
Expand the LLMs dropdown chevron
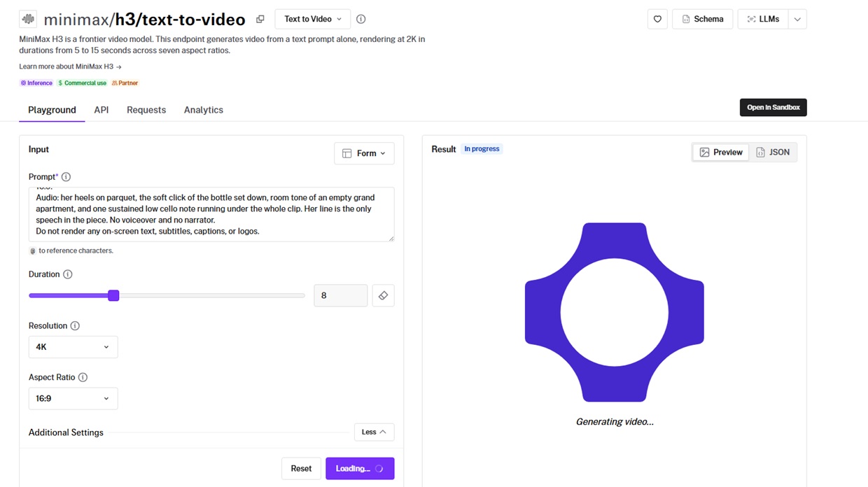point(797,19)
